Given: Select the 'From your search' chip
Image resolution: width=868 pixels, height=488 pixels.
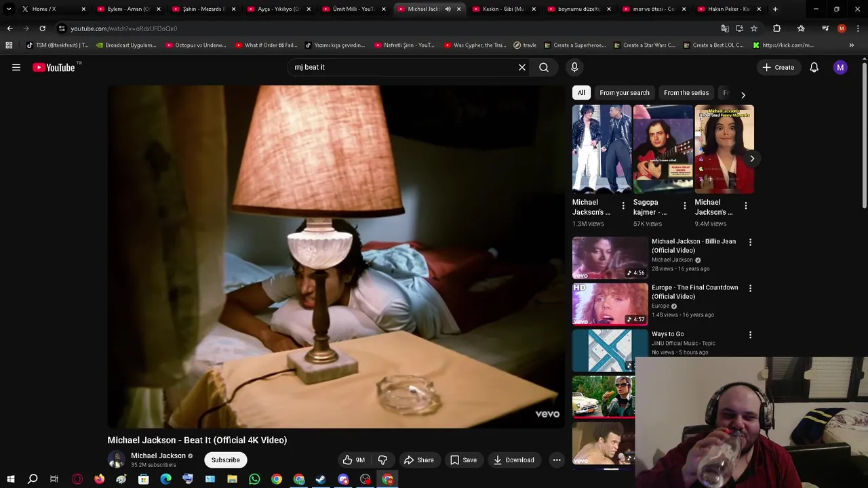Looking at the screenshot, I should point(625,93).
